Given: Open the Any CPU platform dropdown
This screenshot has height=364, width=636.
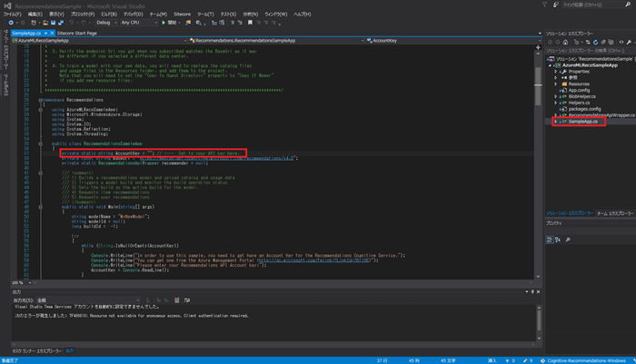Looking at the screenshot, I should tap(139, 23).
